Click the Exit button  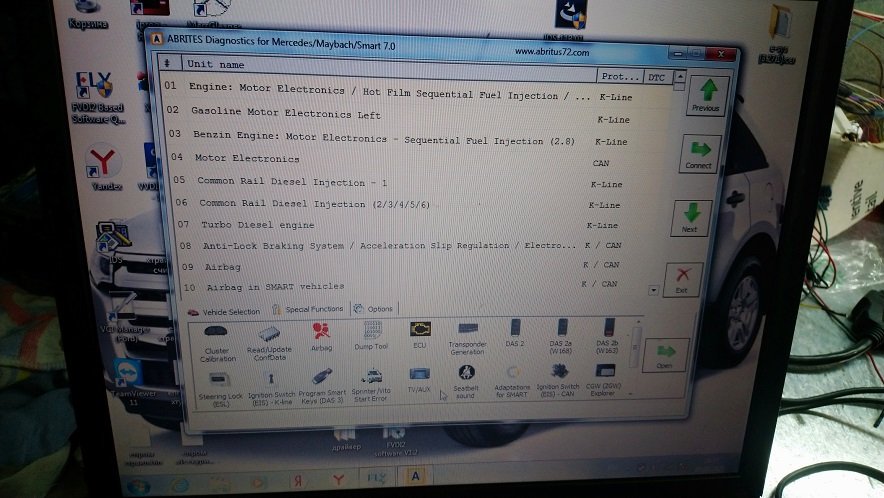[683, 279]
